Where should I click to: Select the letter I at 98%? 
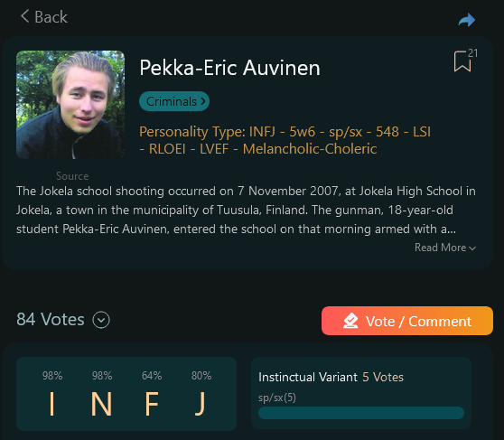click(52, 404)
